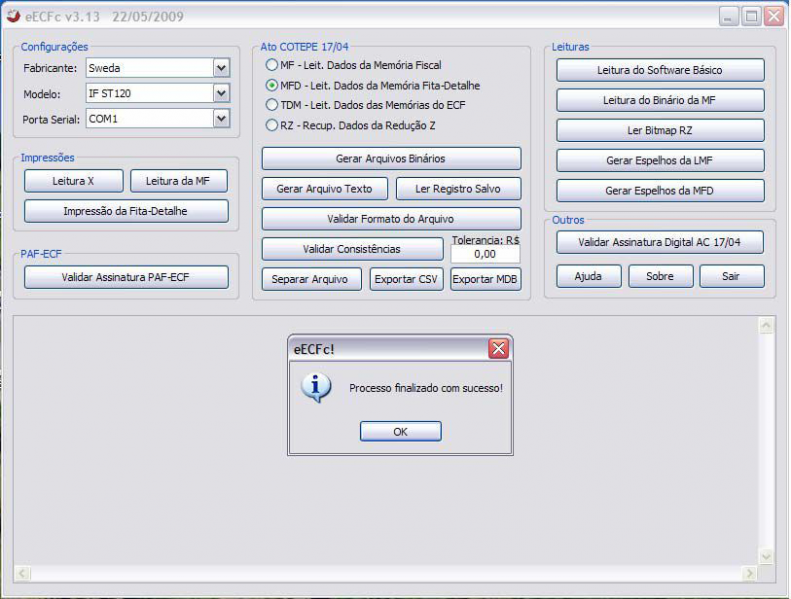The image size is (791, 599).
Task: Select MF - Leit. Dados da Memória Fiscal
Action: [271, 65]
